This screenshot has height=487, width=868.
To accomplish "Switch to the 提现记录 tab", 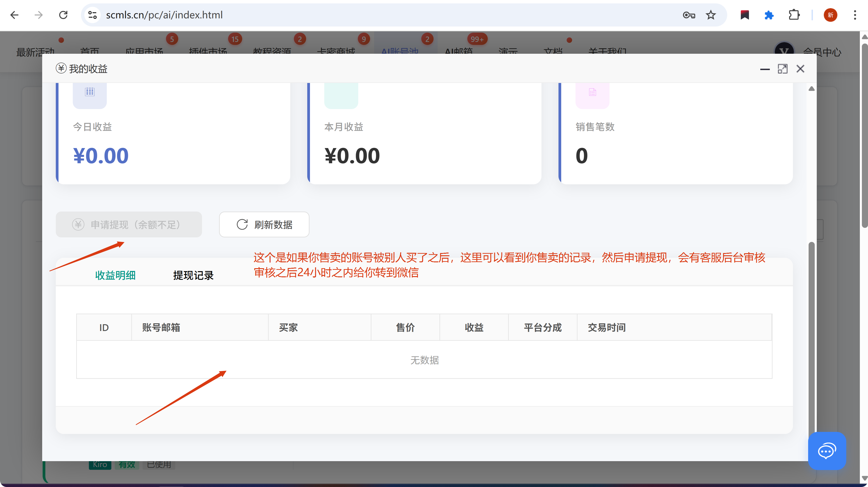I will pyautogui.click(x=193, y=275).
